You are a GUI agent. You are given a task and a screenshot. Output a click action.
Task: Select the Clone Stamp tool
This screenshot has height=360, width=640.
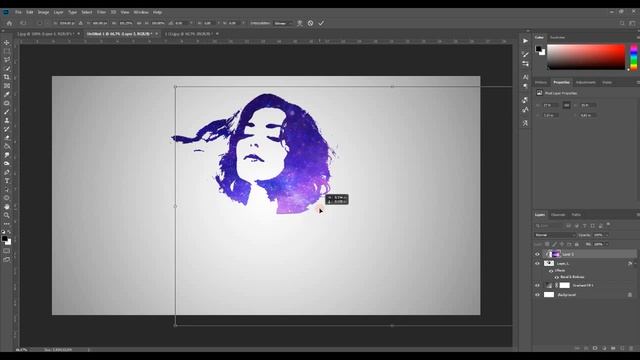7,120
